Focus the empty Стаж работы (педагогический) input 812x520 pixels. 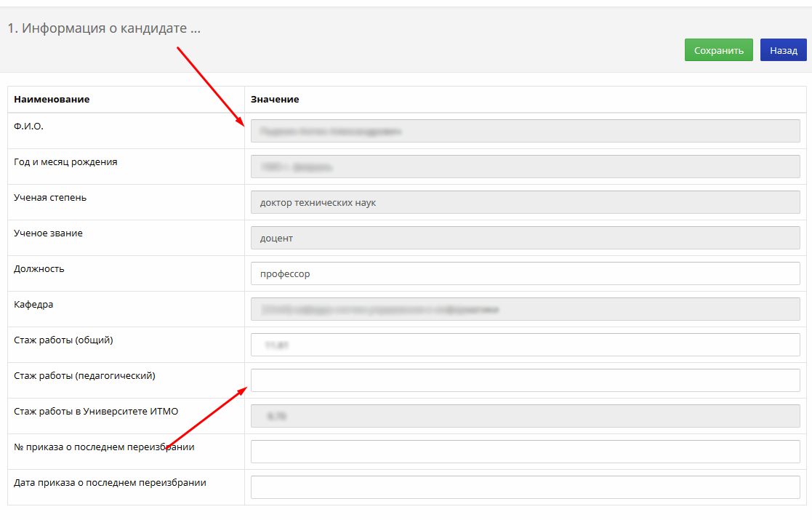tap(525, 380)
